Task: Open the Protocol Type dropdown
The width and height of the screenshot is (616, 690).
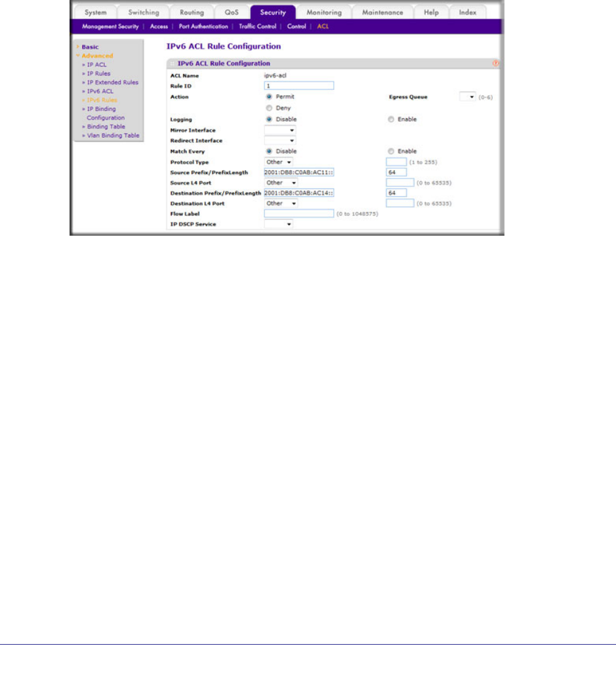Action: click(x=278, y=162)
